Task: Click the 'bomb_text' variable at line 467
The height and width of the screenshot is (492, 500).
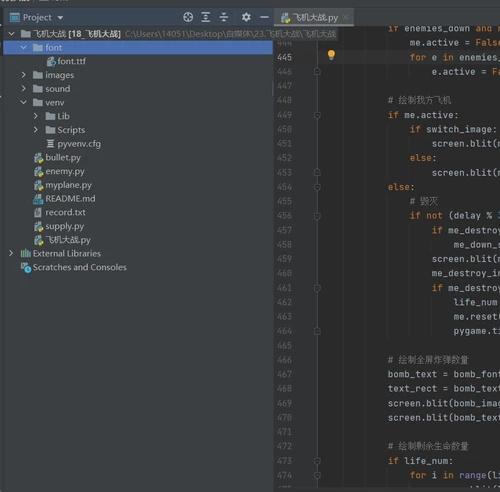Action: pos(412,374)
